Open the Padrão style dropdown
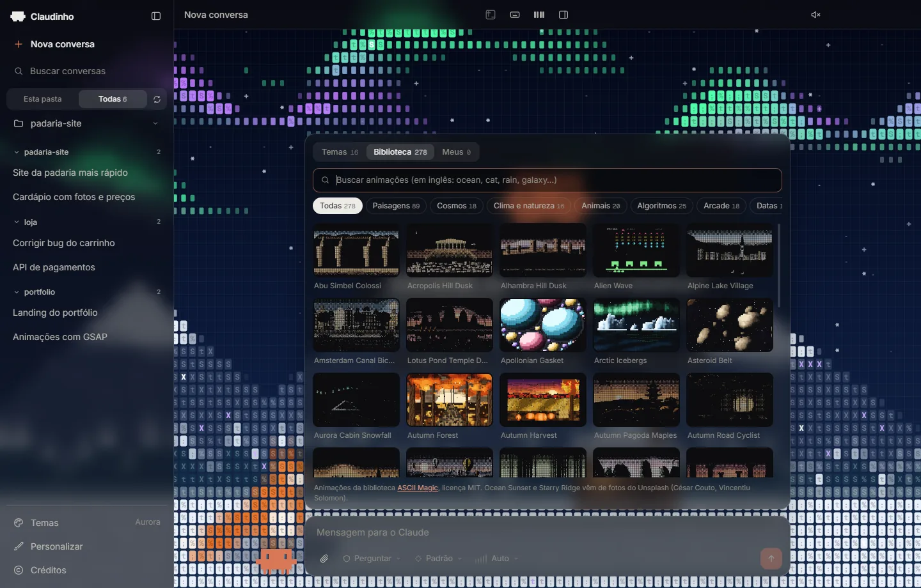 coord(439,559)
